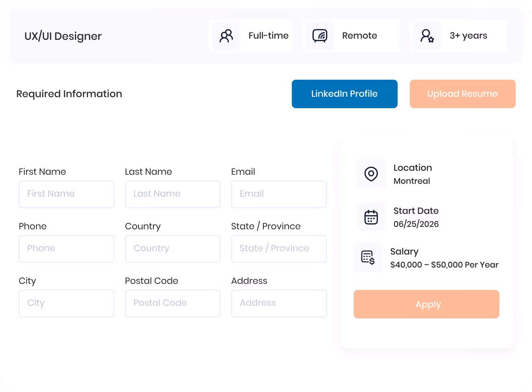Click the "3+ years" label

(x=469, y=36)
